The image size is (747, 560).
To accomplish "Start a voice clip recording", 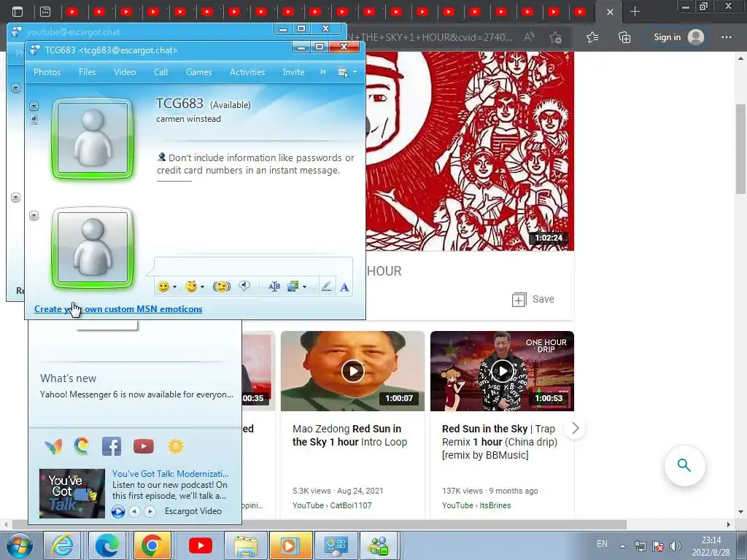I will pyautogui.click(x=244, y=286).
